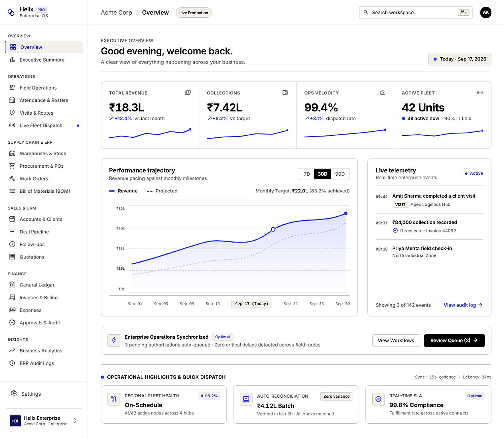This screenshot has width=504, height=439.
Task: Select the Visits & Routes pin icon
Action: pos(12,113)
